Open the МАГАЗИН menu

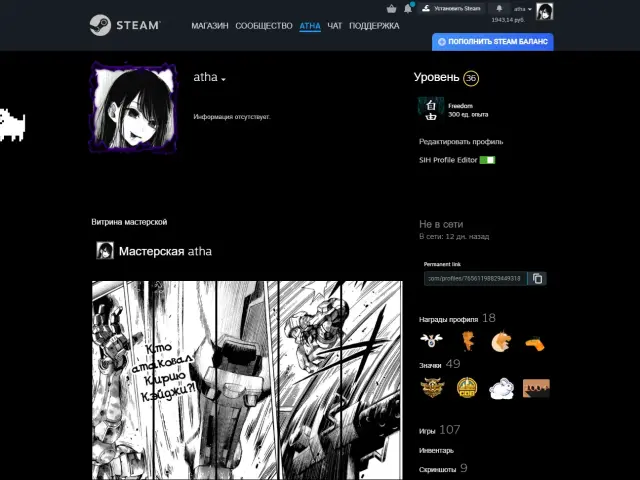tap(210, 26)
